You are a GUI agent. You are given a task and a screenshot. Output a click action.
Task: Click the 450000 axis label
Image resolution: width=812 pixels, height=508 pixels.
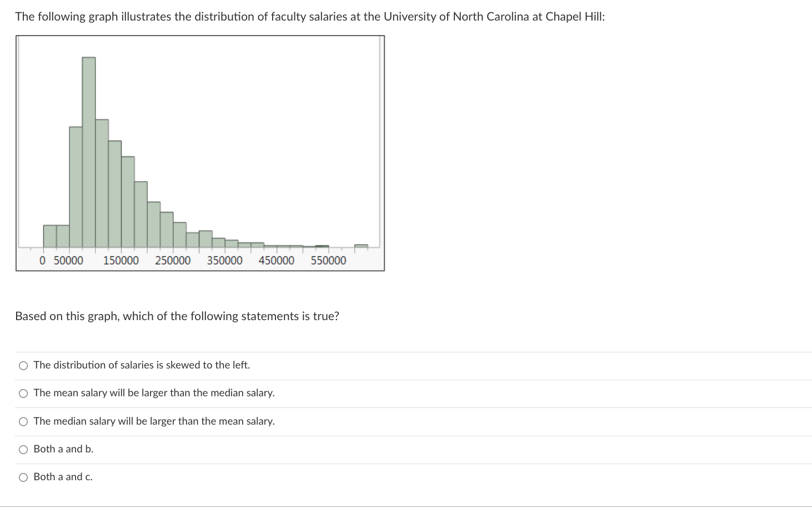tap(277, 260)
